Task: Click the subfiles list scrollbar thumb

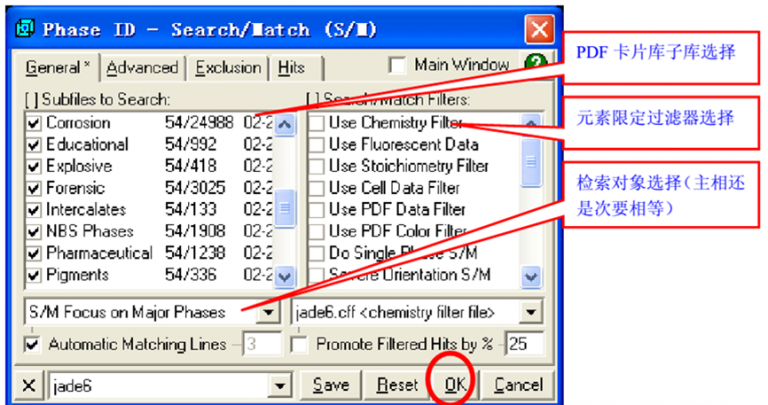Action: click(x=285, y=209)
